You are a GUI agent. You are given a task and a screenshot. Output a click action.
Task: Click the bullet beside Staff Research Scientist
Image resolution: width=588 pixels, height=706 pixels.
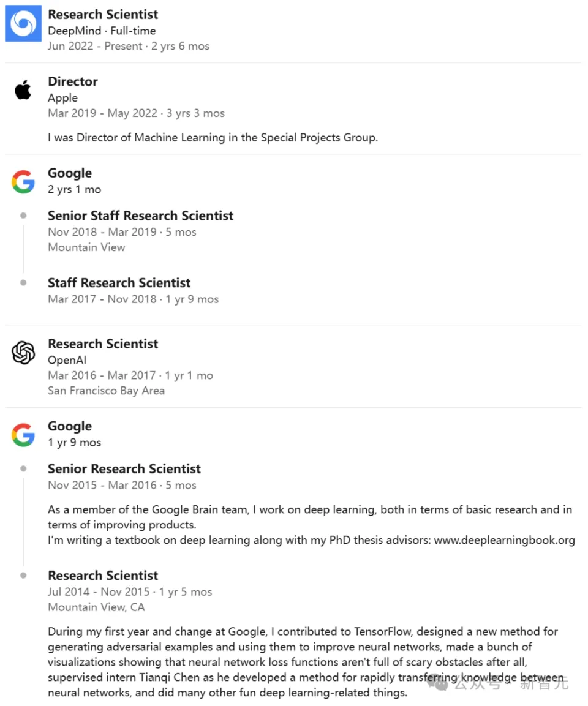point(23,283)
